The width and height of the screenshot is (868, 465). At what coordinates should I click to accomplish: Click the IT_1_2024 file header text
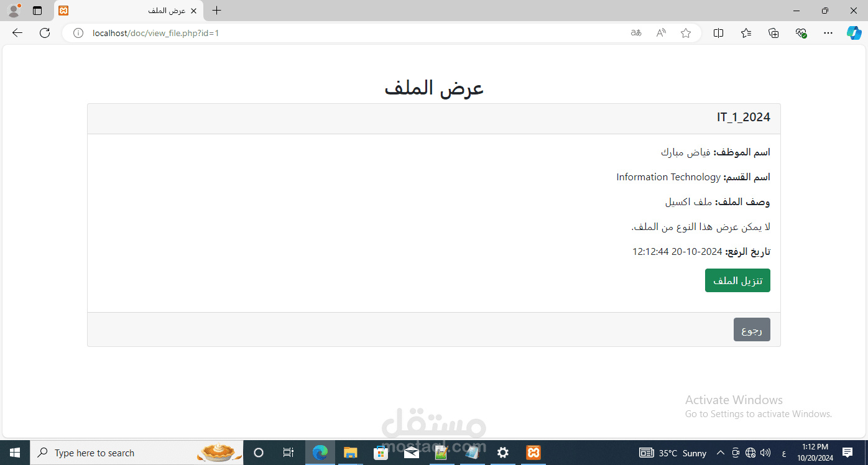(x=744, y=117)
